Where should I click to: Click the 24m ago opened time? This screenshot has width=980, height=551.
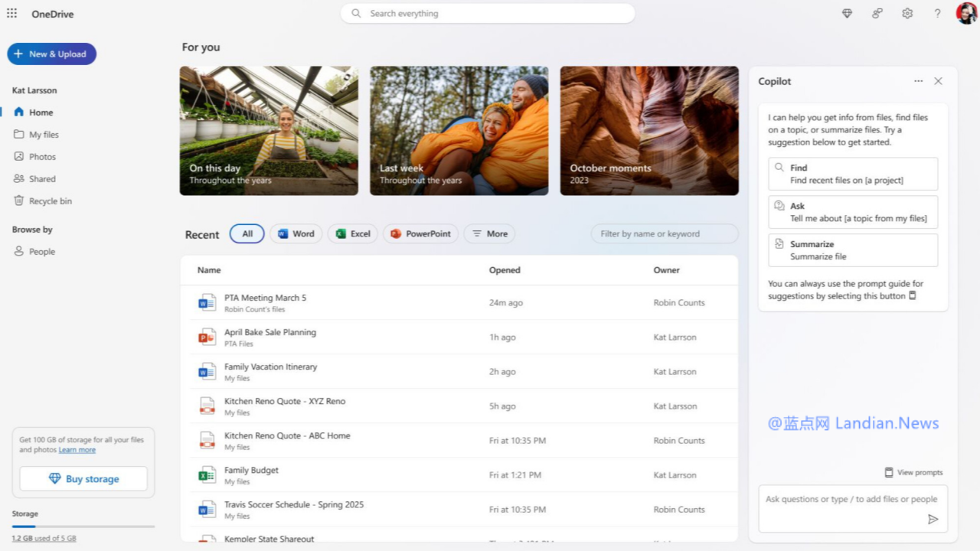click(x=506, y=303)
